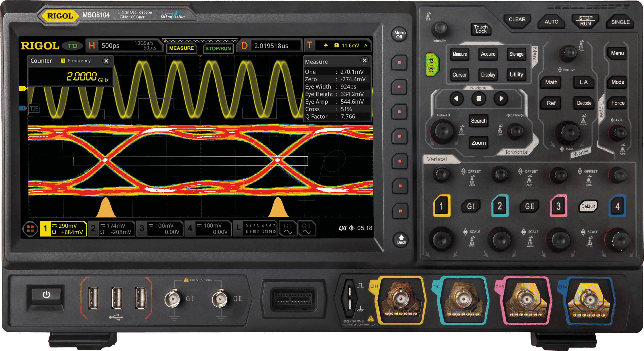644x351 pixels.
Task: Click the Navigate left arrow button
Action: tap(457, 99)
